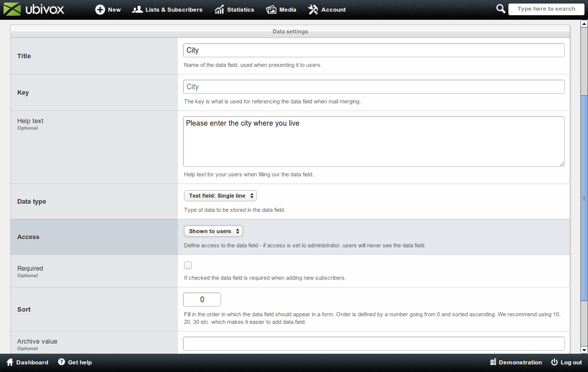Click the Help text resize handle
The image size is (588, 372).
(562, 164)
